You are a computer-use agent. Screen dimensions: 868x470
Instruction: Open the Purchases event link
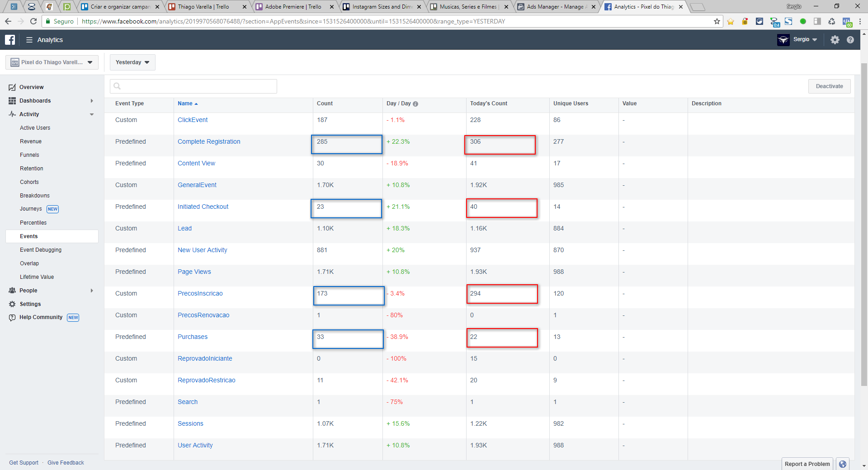(193, 337)
